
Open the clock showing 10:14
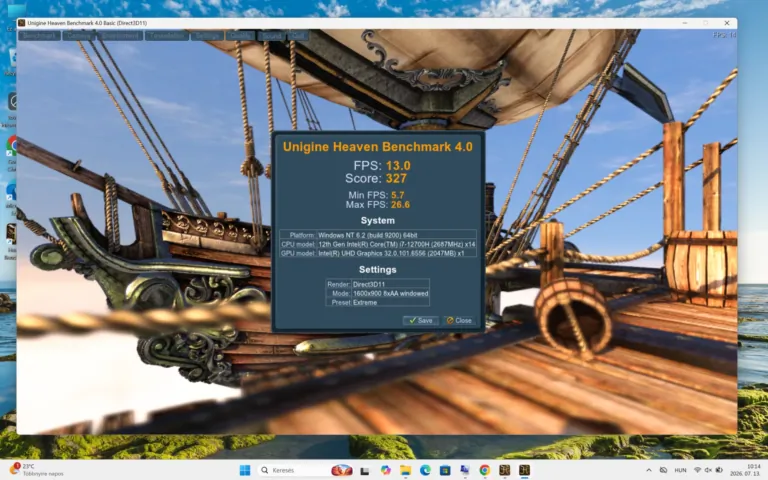[x=747, y=470]
